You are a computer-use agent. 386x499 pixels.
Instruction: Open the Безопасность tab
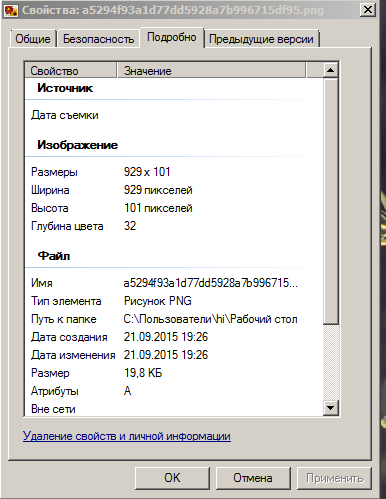(x=98, y=39)
